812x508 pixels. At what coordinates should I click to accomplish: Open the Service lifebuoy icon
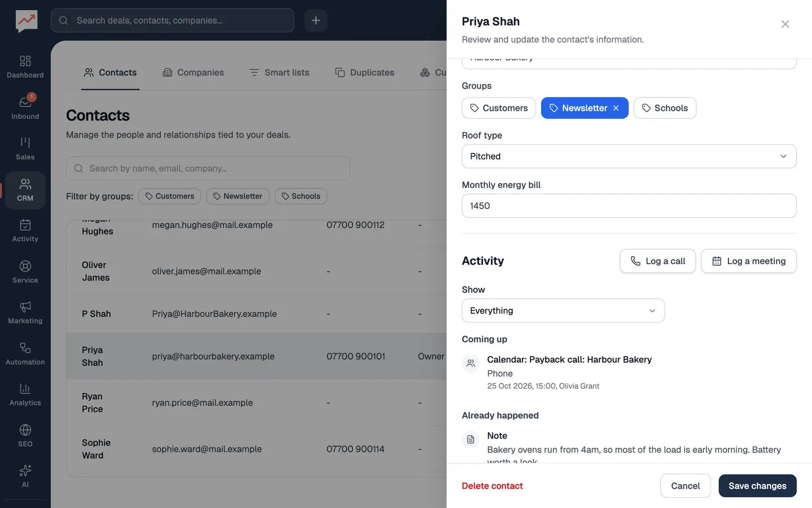click(x=25, y=272)
